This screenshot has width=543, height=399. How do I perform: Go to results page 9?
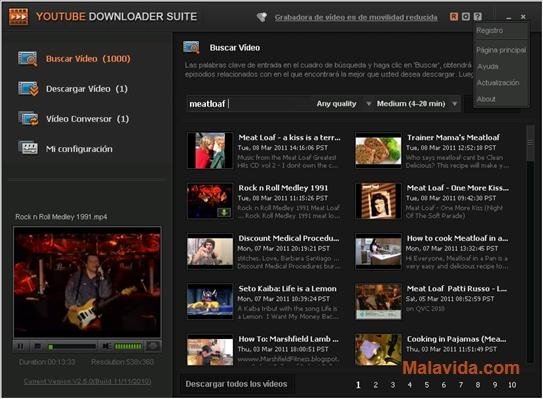(x=495, y=384)
